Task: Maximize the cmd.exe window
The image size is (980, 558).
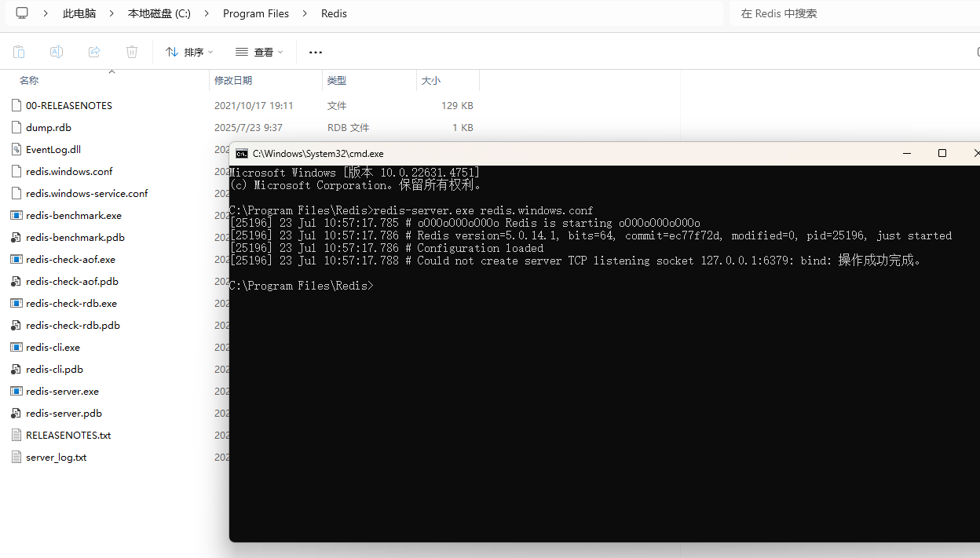Action: pos(942,154)
